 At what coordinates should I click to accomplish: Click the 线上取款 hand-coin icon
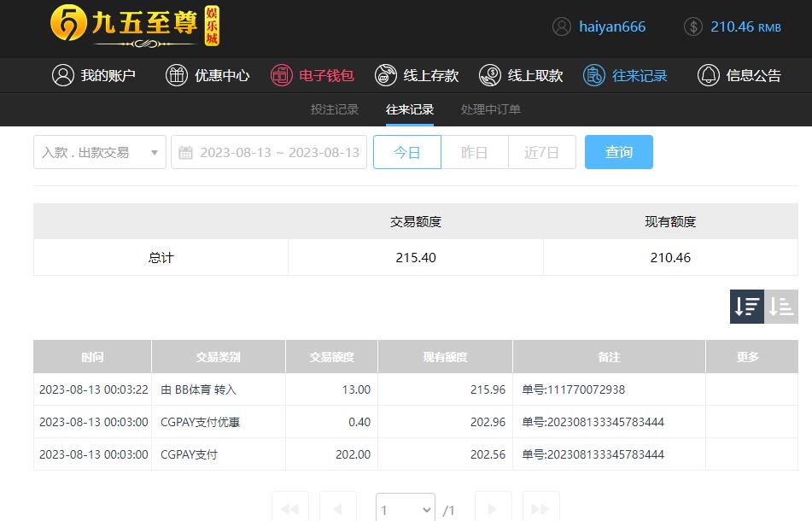coord(490,75)
